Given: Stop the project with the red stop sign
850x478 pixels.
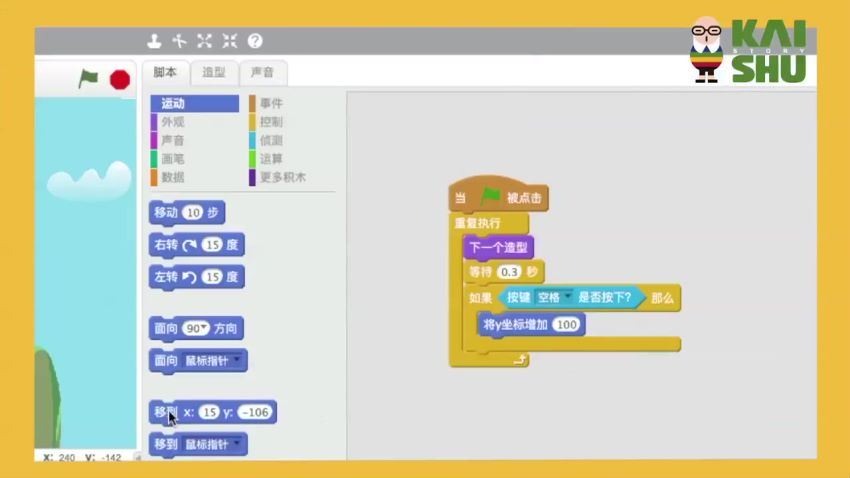Looking at the screenshot, I should click(120, 80).
